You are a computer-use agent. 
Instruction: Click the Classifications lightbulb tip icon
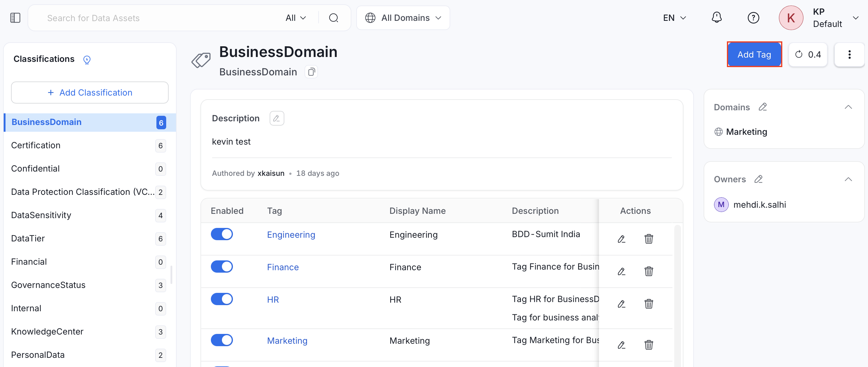point(87,60)
